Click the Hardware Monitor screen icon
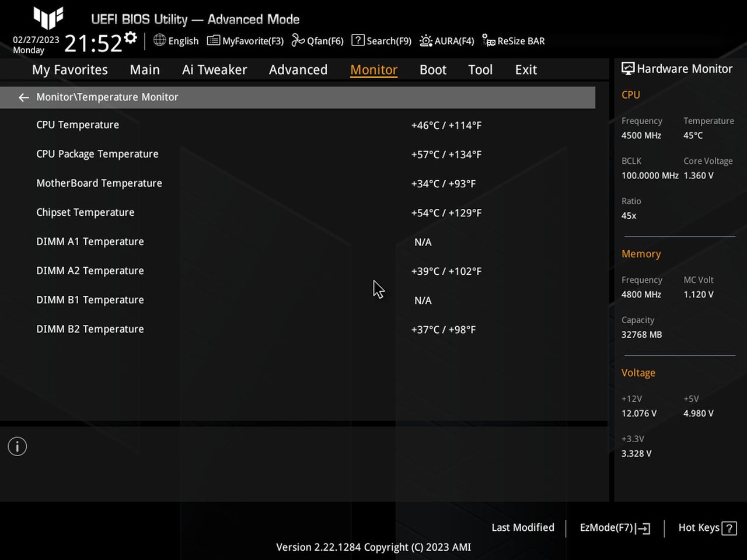The image size is (747, 560). pyautogui.click(x=628, y=69)
